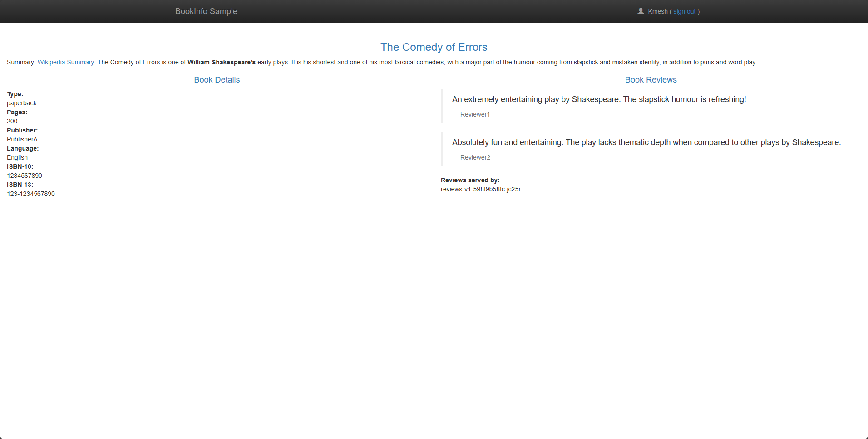
Task: Click the sign out link
Action: coord(684,11)
